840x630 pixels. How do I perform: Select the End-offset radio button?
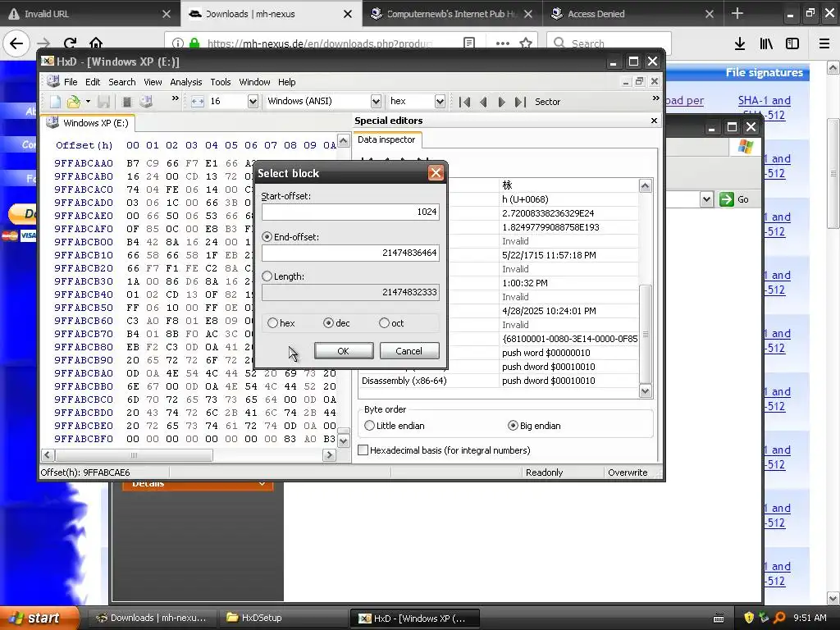[267, 237]
